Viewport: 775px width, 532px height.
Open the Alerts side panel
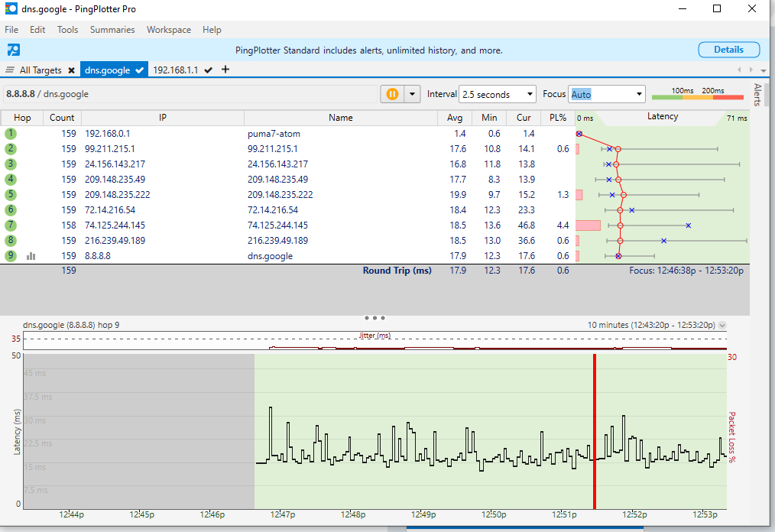(x=757, y=94)
